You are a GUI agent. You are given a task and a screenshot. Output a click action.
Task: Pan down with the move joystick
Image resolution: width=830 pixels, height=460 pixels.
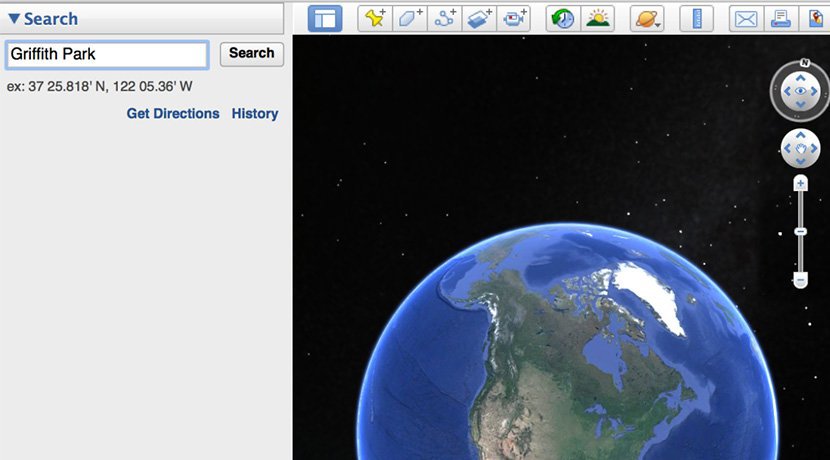[800, 161]
